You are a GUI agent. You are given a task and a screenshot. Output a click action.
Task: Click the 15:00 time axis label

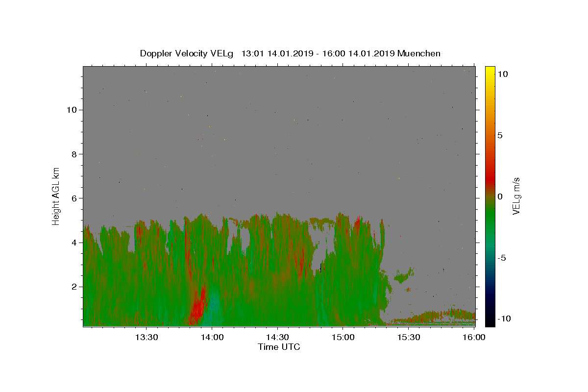click(343, 338)
